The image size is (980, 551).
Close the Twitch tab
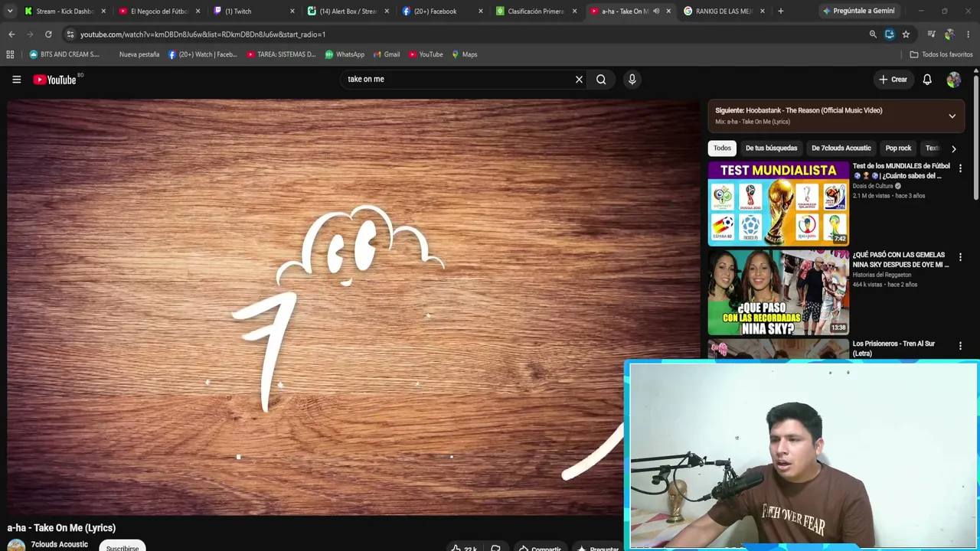pyautogui.click(x=292, y=11)
